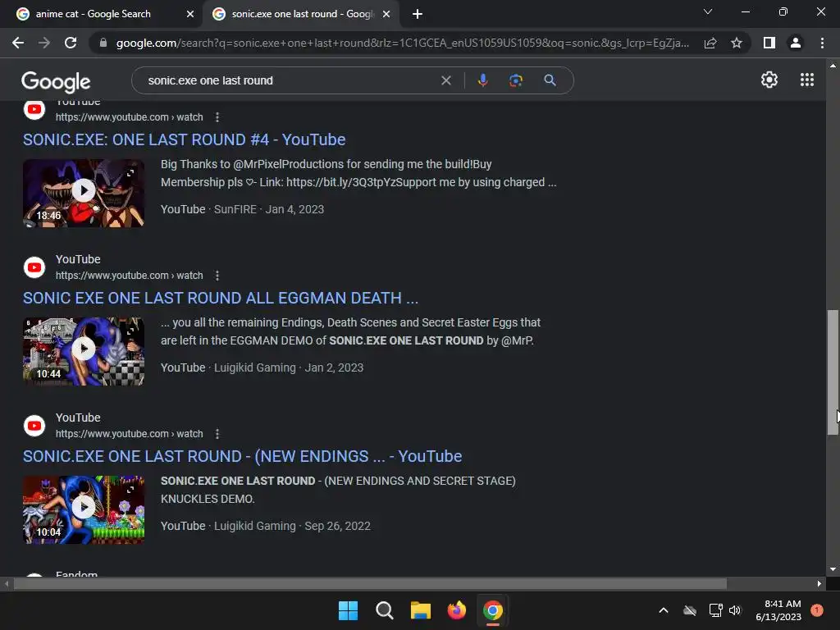Open NEW ENDINGS YouTube result link
The height and width of the screenshot is (630, 840).
(x=242, y=456)
